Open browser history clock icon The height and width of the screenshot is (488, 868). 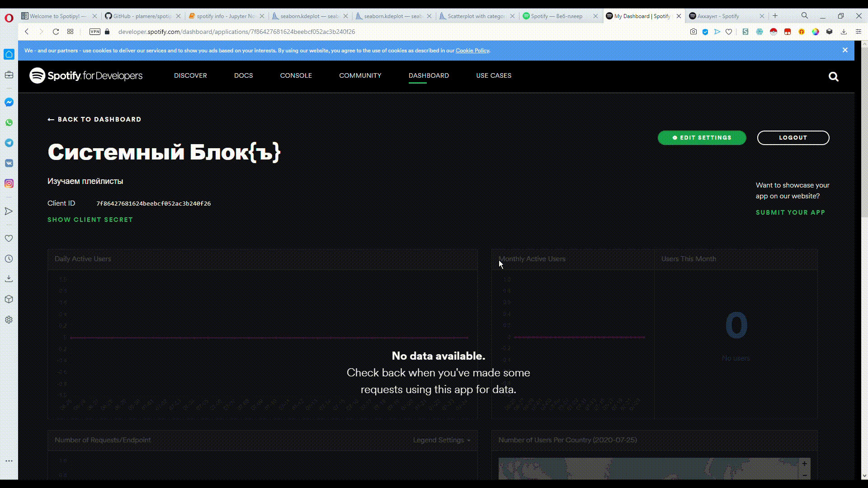tap(9, 259)
